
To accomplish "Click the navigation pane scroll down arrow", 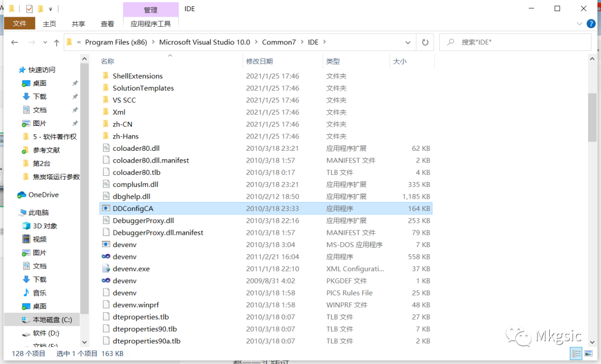I will point(85,342).
